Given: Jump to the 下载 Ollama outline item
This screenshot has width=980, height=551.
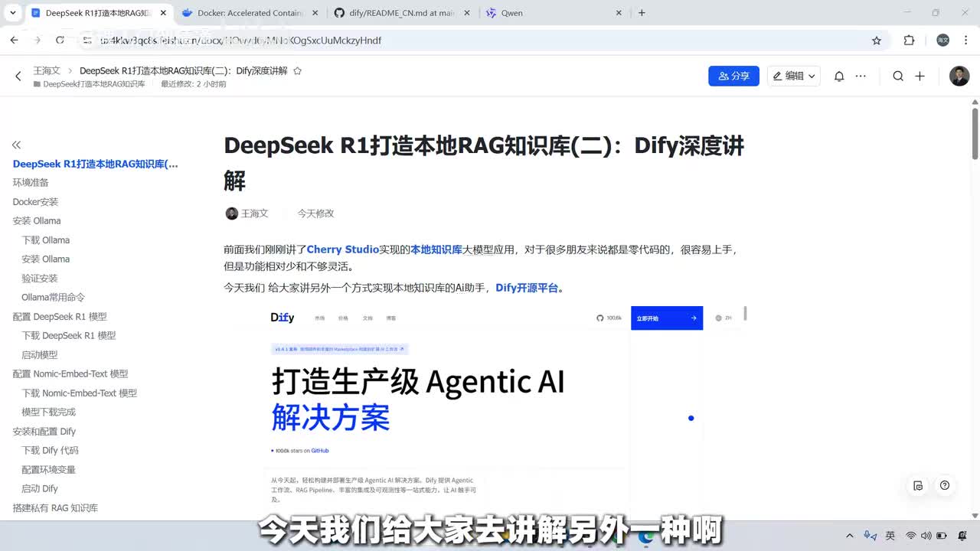Looking at the screenshot, I should coord(46,240).
